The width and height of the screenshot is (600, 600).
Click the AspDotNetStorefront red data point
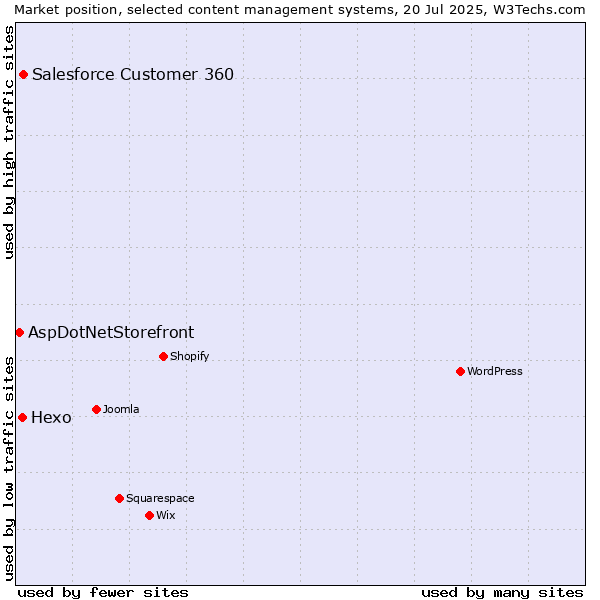click(x=20, y=333)
